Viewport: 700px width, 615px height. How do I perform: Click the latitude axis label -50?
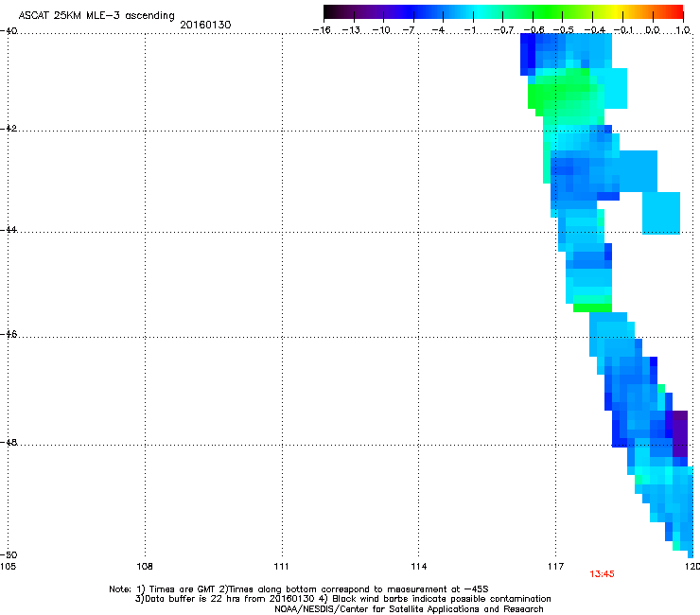click(x=9, y=554)
